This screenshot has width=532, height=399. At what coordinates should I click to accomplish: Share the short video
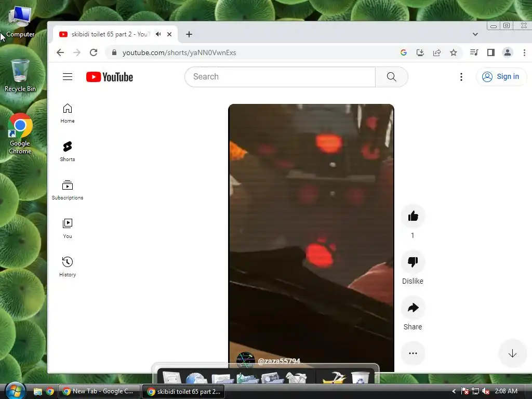click(x=413, y=308)
